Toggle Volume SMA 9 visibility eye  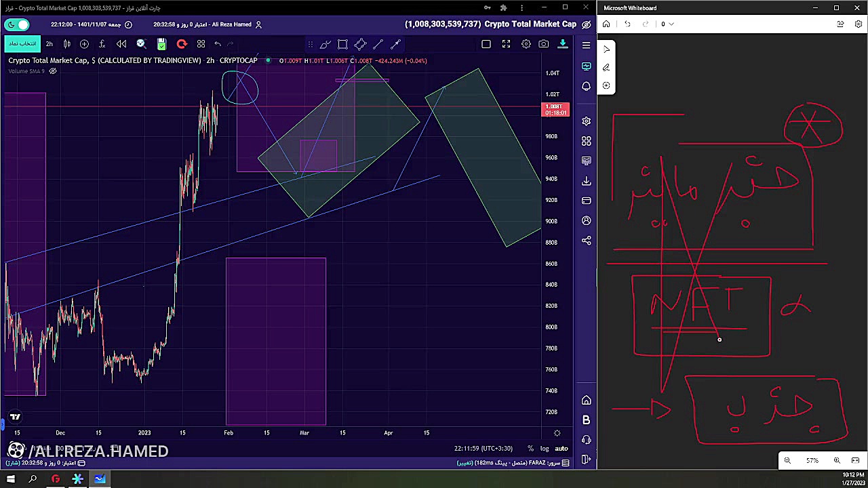(53, 71)
